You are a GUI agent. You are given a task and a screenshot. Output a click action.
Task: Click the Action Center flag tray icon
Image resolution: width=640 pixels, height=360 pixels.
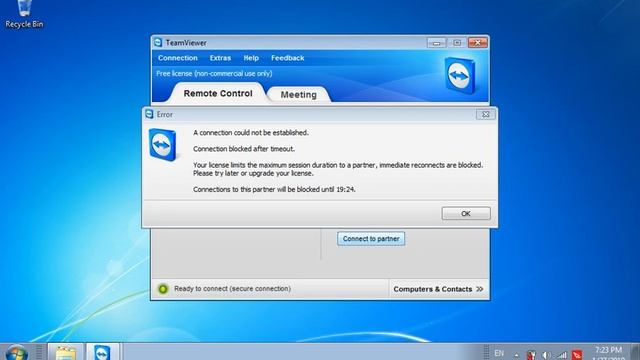531,355
